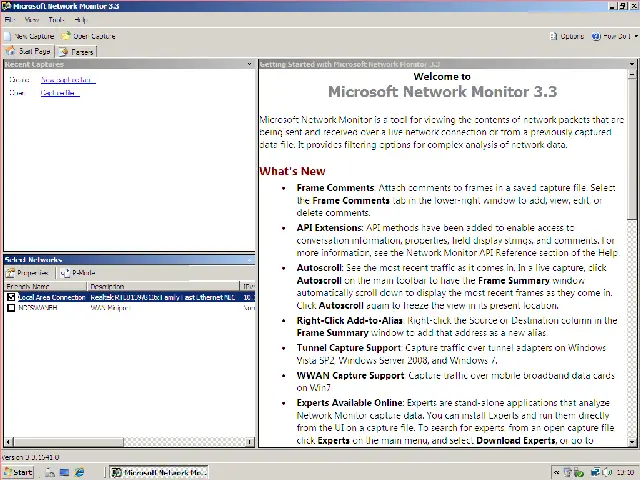The height and width of the screenshot is (480, 640).
Task: Click the Experts Available Online bullet title
Action: 351,403
